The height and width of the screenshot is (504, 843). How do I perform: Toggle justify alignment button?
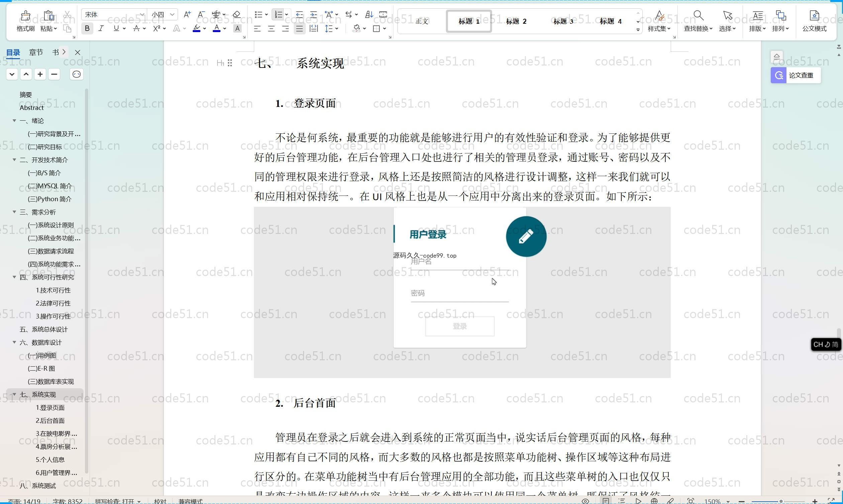coord(299,28)
